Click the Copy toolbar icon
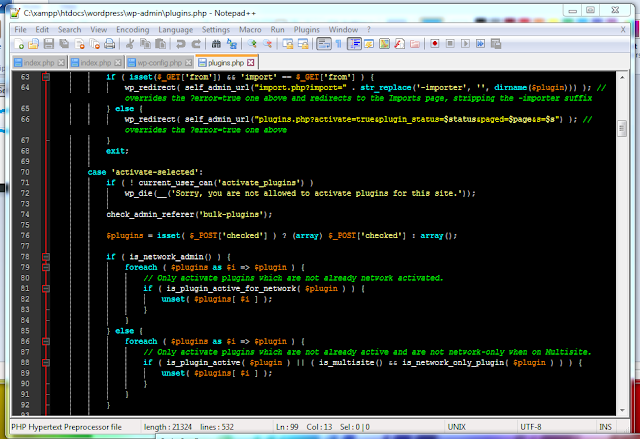 point(145,44)
